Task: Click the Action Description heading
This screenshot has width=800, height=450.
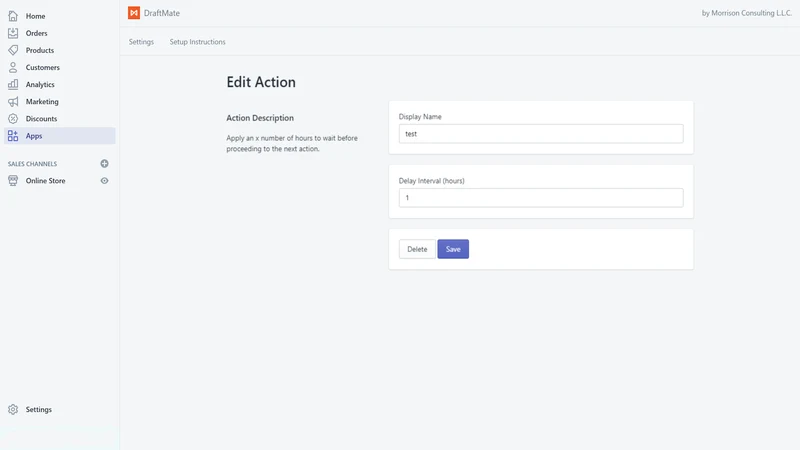Action: pos(260,118)
